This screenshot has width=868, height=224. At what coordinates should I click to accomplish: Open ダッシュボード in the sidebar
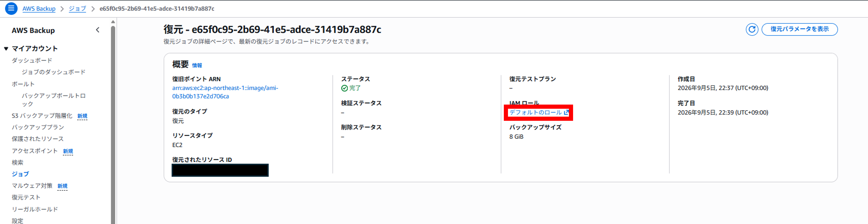[32, 60]
